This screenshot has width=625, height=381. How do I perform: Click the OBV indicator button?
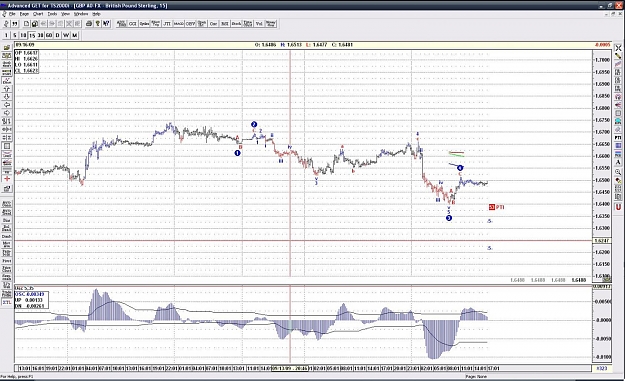pyautogui.click(x=190, y=24)
